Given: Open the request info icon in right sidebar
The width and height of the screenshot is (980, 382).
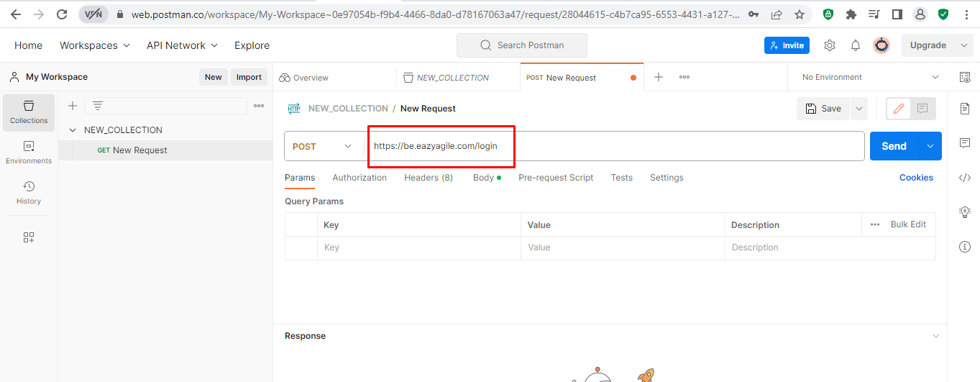Looking at the screenshot, I should click(x=965, y=247).
